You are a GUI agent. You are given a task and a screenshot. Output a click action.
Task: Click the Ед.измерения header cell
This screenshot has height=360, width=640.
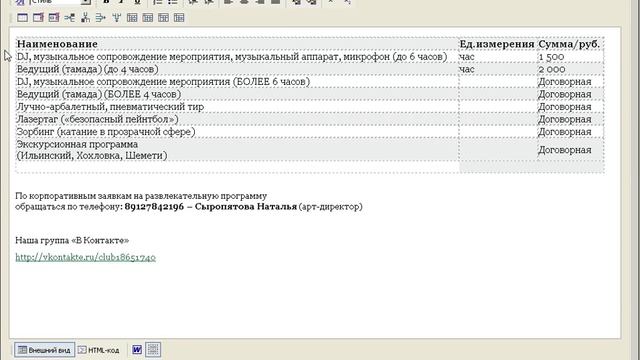(x=497, y=44)
